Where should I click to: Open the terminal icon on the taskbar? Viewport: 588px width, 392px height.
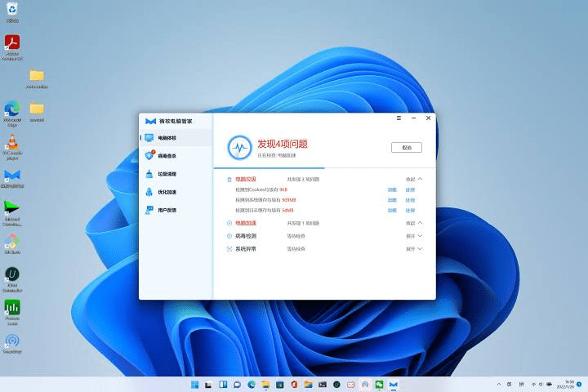click(x=323, y=385)
